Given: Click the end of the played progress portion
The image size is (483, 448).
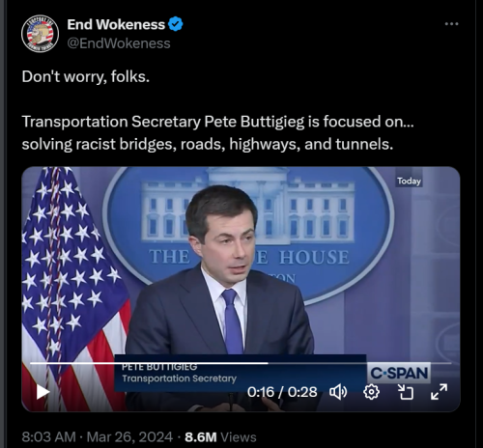Looking at the screenshot, I should coord(268,363).
